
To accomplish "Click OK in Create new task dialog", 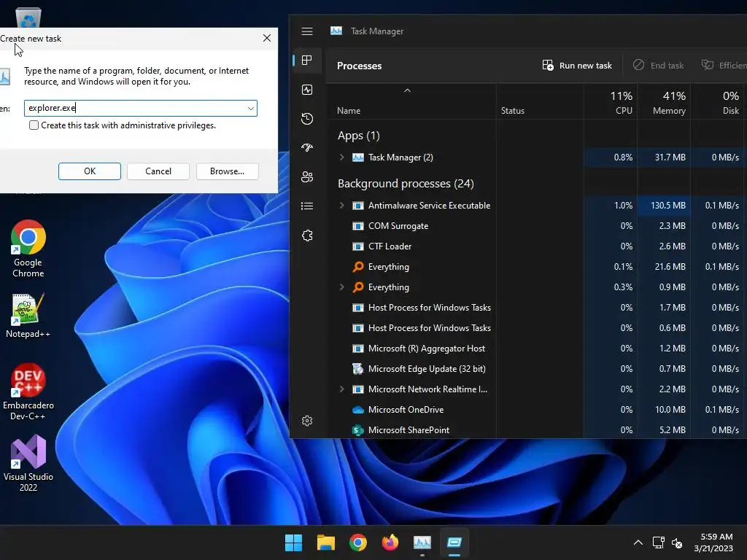I will click(x=90, y=171).
